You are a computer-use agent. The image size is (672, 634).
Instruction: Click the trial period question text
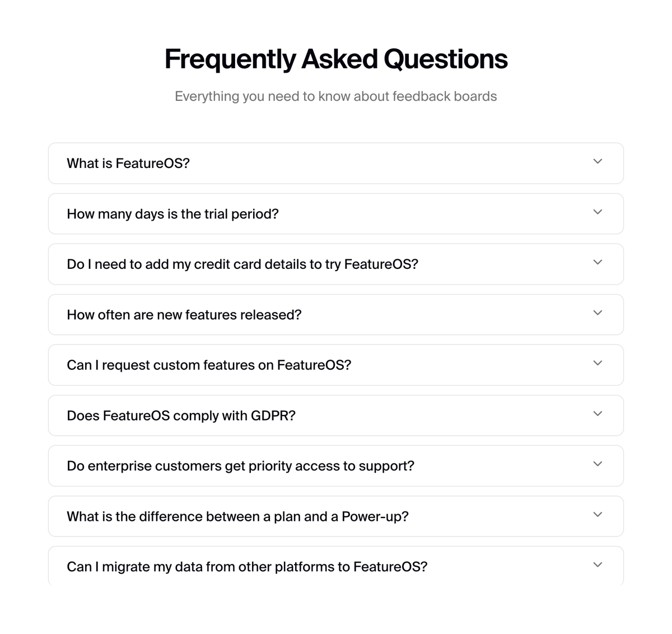click(172, 213)
